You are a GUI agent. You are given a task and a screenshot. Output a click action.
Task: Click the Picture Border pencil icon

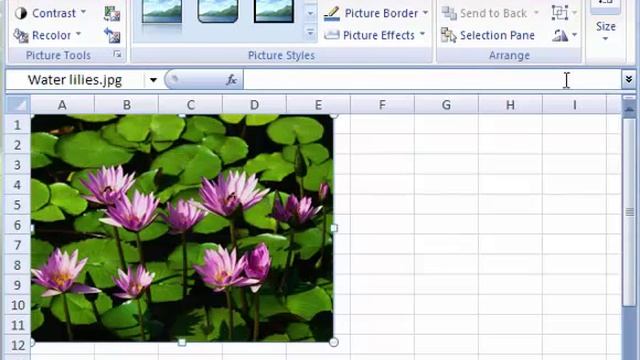tap(331, 13)
